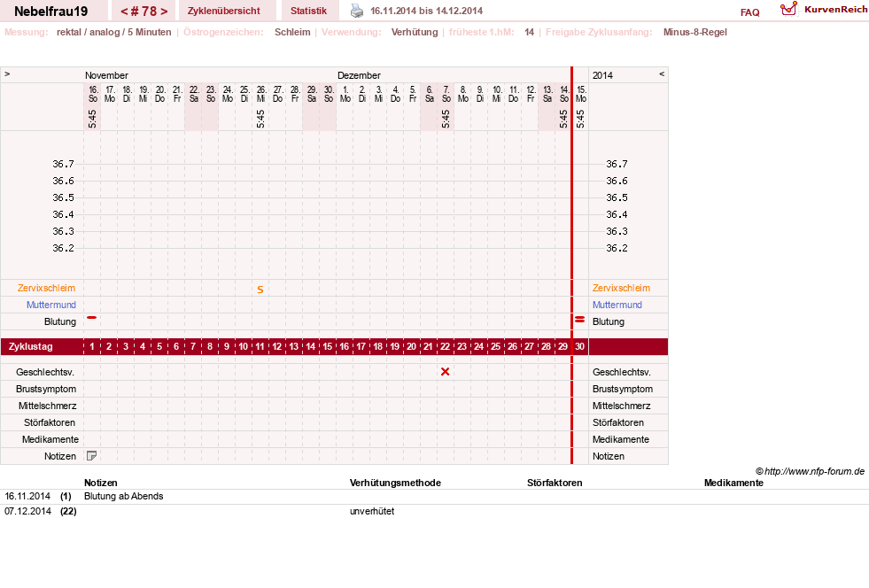Click the November month label

click(x=106, y=75)
